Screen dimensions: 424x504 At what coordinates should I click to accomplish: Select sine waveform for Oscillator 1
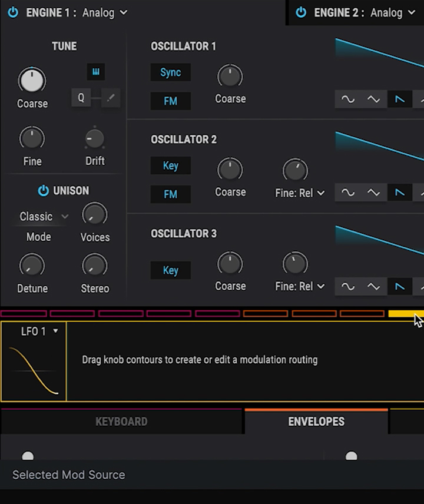(x=348, y=100)
